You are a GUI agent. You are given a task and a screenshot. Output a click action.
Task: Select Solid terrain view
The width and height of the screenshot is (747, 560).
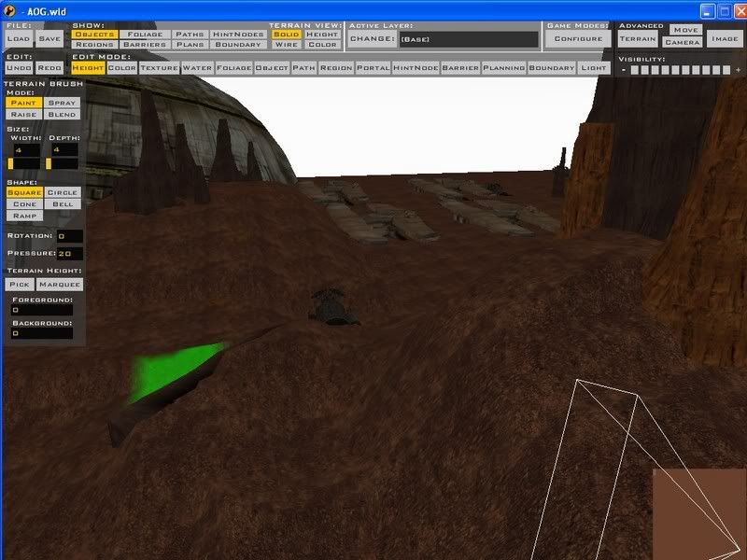(287, 35)
